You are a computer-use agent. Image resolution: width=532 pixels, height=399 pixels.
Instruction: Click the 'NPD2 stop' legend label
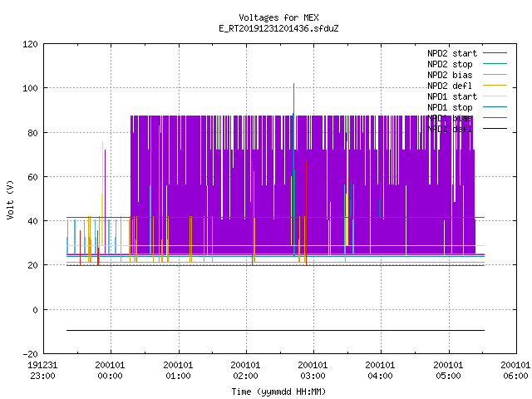pos(450,64)
